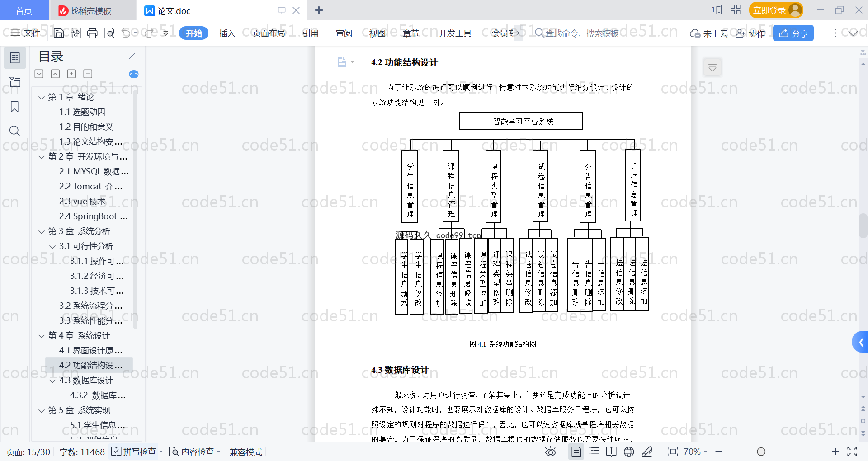This screenshot has height=461, width=868.
Task: Open the 文件 menu
Action: pos(25,33)
